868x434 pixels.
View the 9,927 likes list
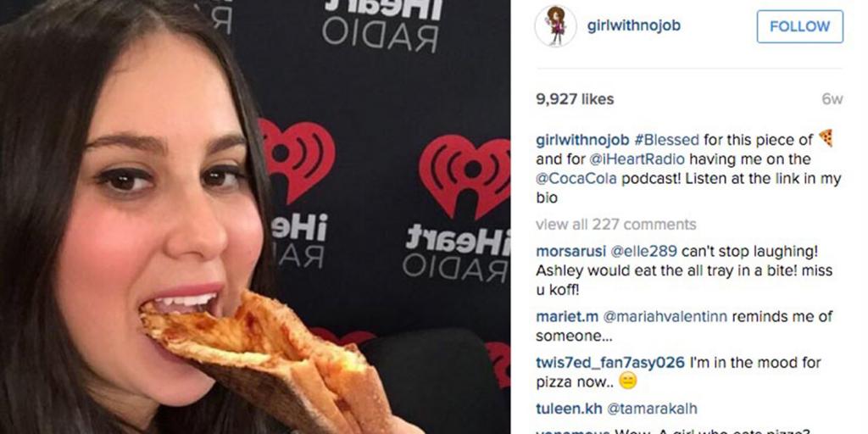pyautogui.click(x=575, y=100)
